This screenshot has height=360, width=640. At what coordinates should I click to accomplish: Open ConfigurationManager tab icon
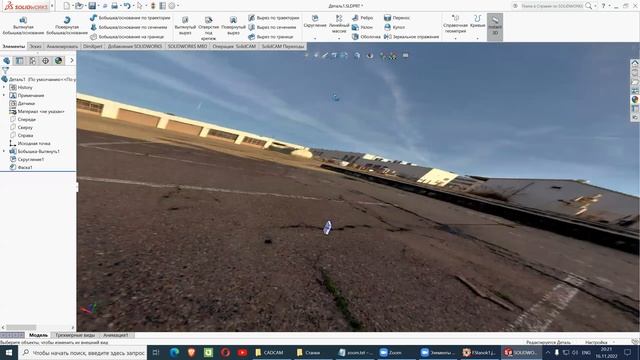tap(32, 61)
